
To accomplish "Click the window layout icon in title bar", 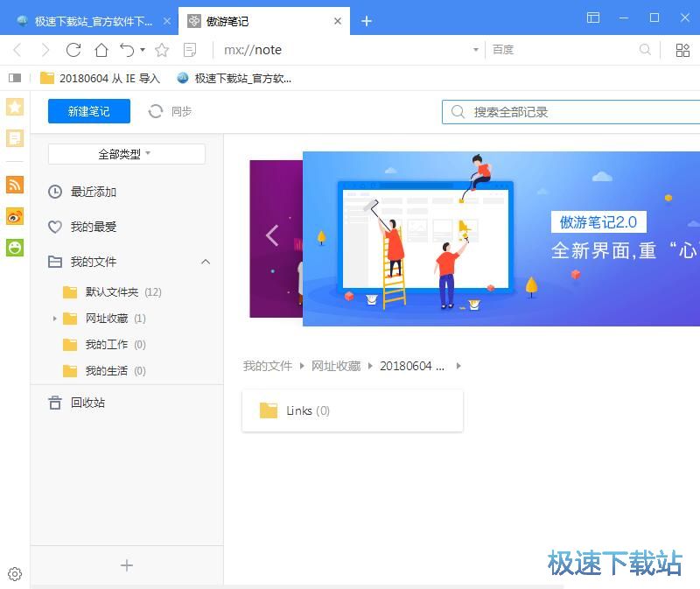I will coord(593,18).
